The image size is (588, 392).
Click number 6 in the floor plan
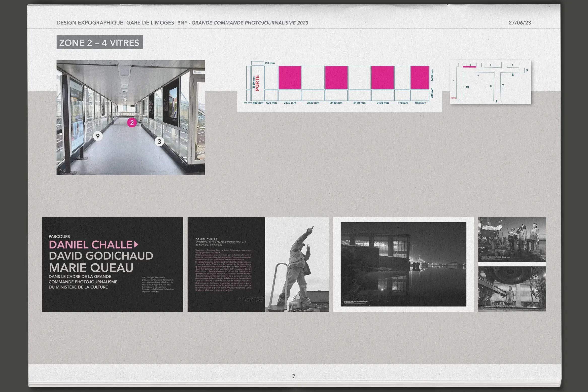[x=513, y=75]
